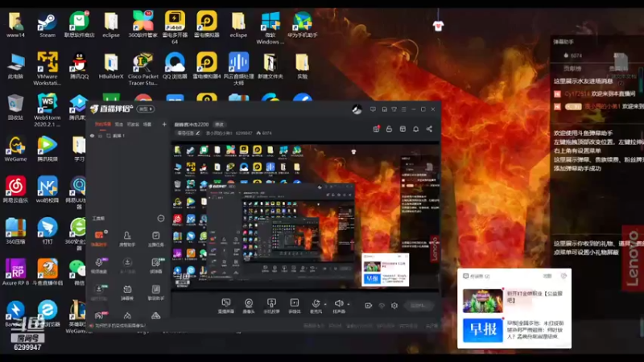644x362 pixels.
Task: Open microphone dropdown arrow next to 麦克风
Action: pos(325,305)
